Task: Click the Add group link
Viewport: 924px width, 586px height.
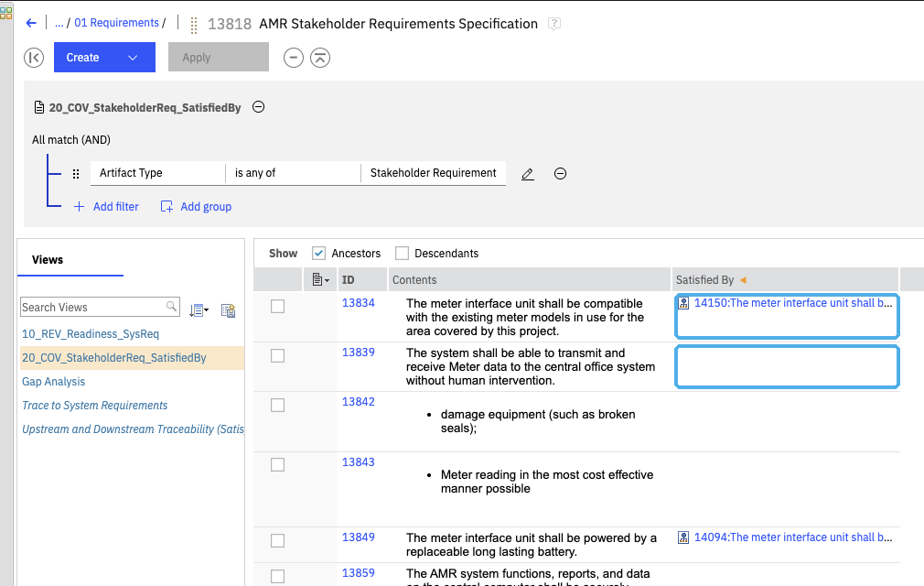Action: point(196,207)
